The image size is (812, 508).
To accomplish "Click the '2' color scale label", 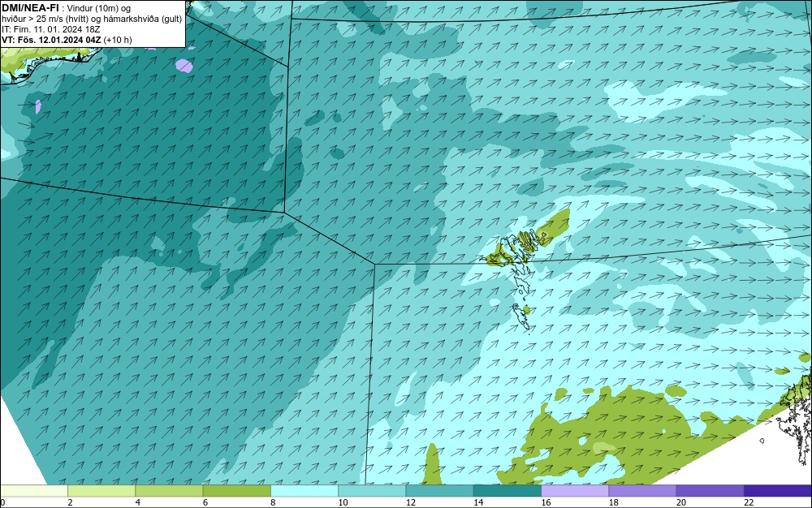I will coord(70,502).
